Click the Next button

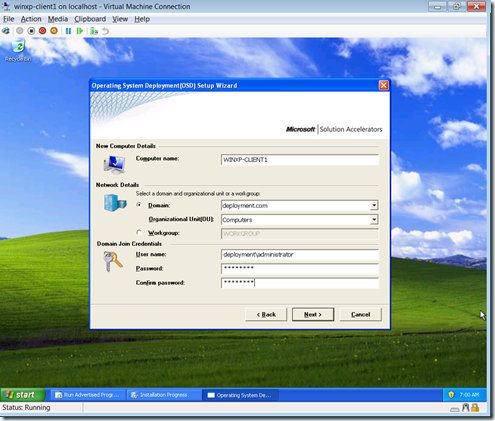[313, 314]
